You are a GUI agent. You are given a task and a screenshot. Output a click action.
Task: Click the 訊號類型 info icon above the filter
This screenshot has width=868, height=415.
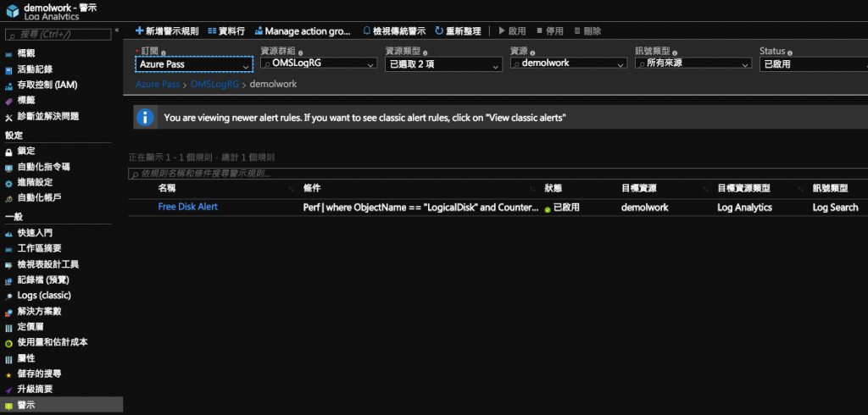676,52
